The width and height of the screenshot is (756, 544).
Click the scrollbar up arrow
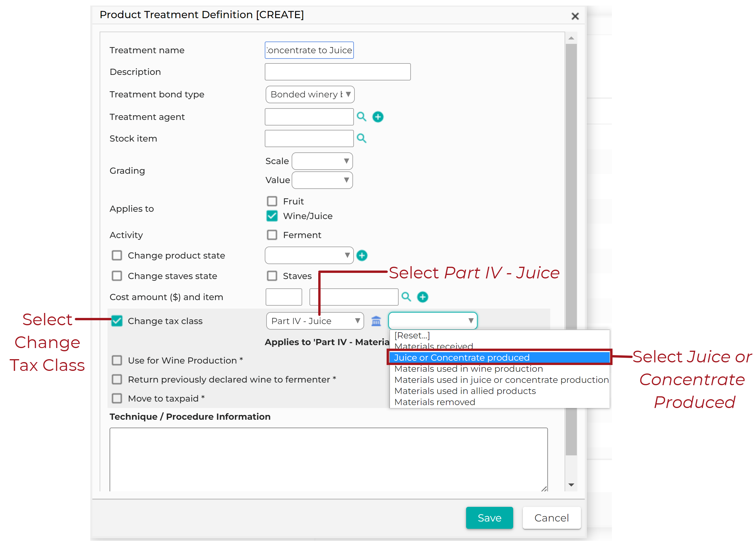(571, 38)
